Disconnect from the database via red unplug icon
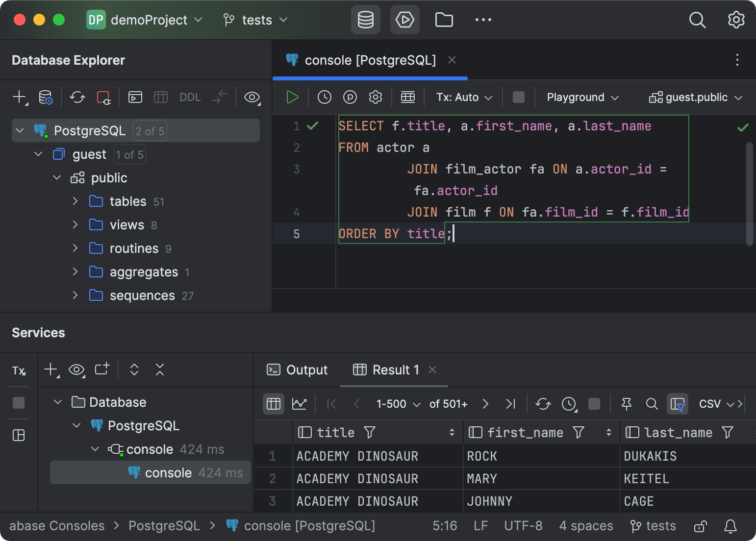The image size is (756, 541). tap(103, 98)
